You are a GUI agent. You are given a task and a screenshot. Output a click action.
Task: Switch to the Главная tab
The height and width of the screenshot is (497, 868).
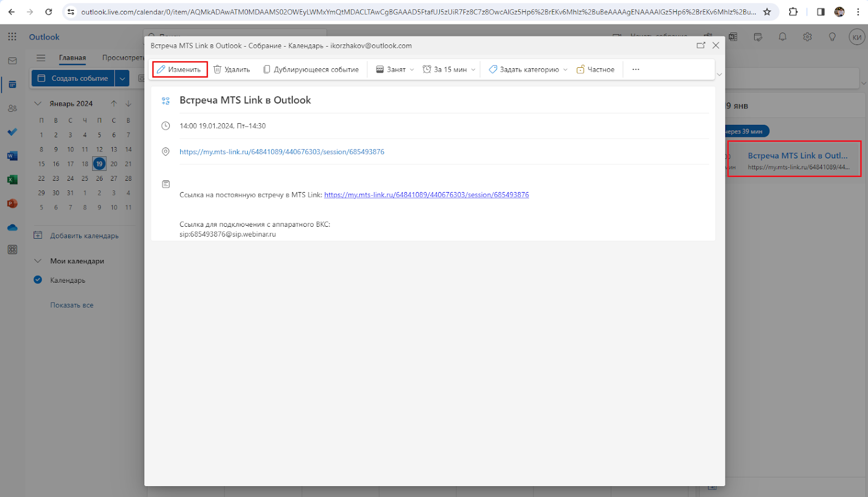click(72, 58)
